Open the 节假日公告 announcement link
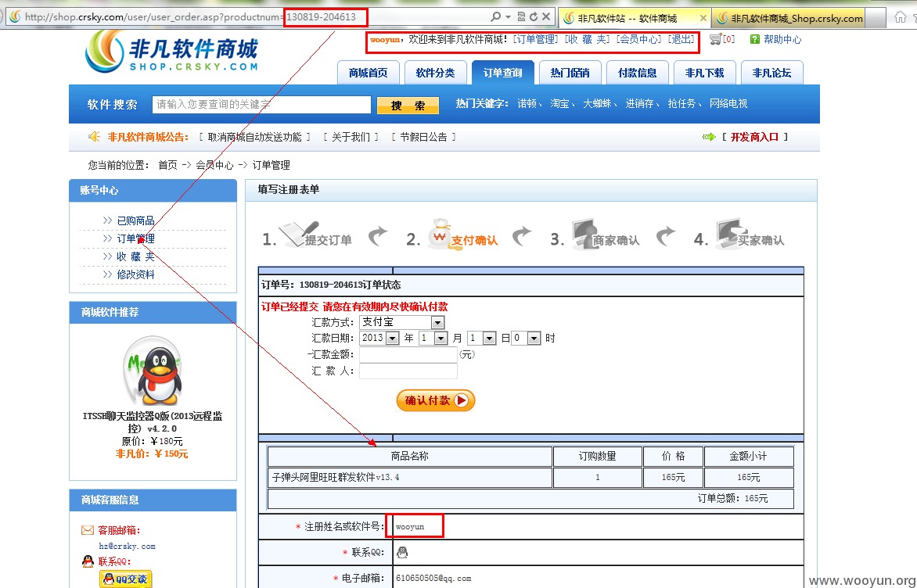Screen dimensions: 917x588 click(x=423, y=137)
